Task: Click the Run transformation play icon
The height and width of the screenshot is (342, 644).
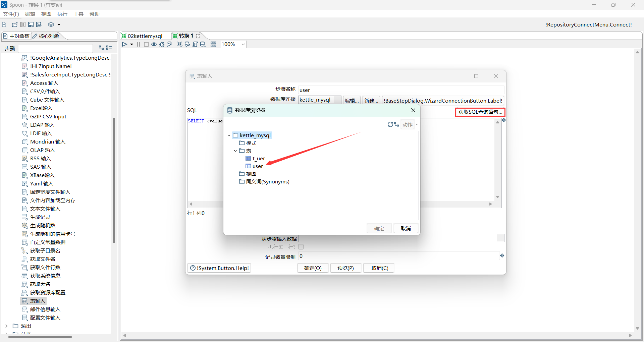Action: click(x=124, y=44)
